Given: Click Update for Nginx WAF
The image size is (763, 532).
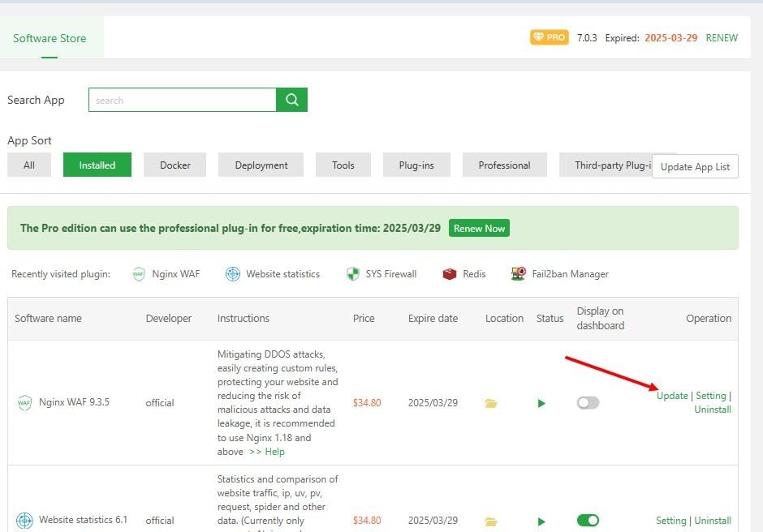Looking at the screenshot, I should 672,396.
